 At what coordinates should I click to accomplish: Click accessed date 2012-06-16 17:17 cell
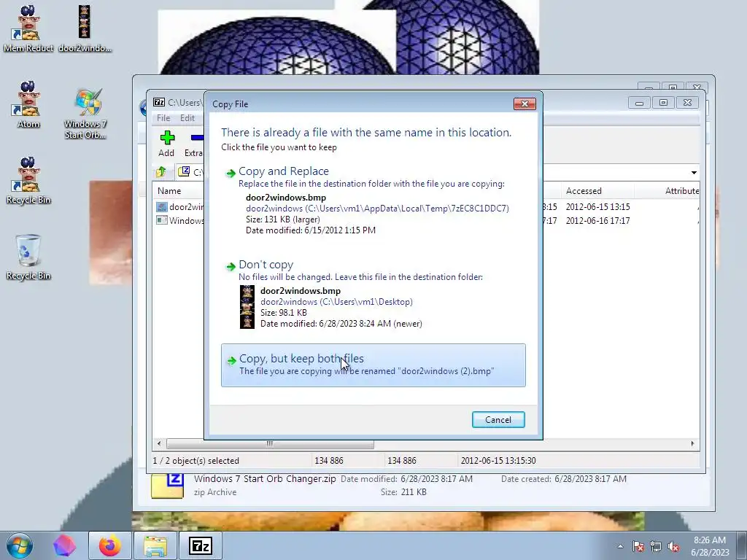coord(597,220)
